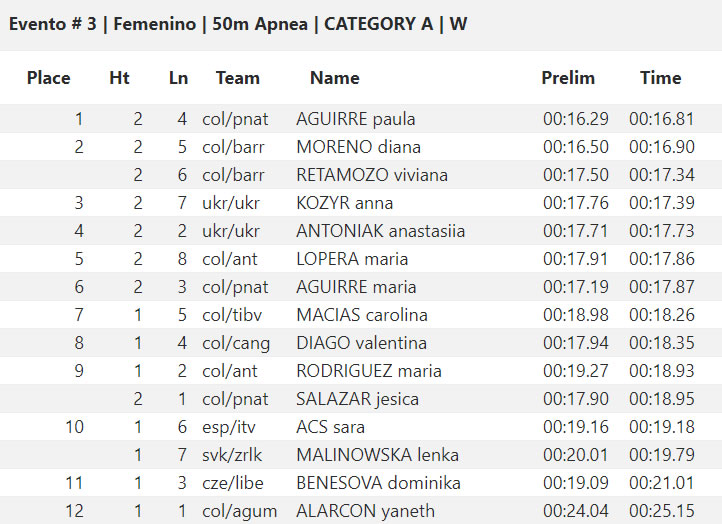Click MACIAS carolina's final time 00:18.26
Screen dimensions: 722x524
tap(662, 315)
